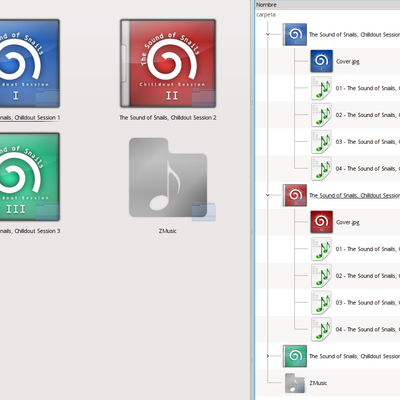The height and width of the screenshot is (400, 400).
Task: Select the red album folder icon in tree view
Action: (x=295, y=195)
